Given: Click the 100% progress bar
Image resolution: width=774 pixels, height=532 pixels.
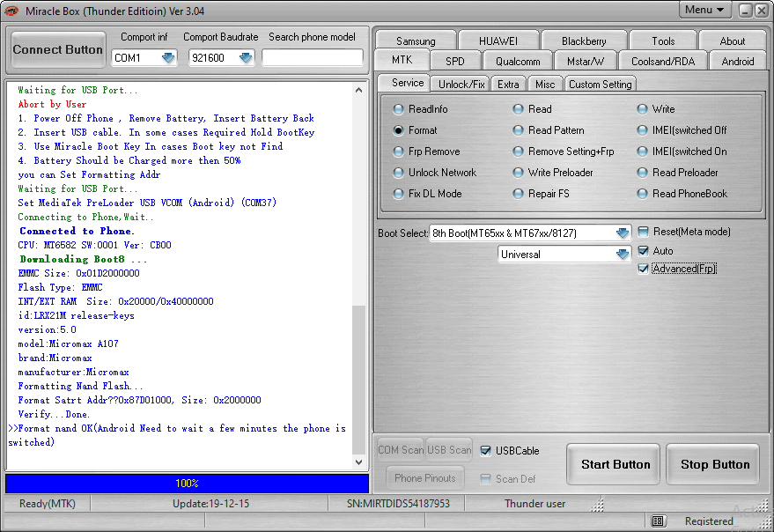Looking at the screenshot, I should coord(187,484).
